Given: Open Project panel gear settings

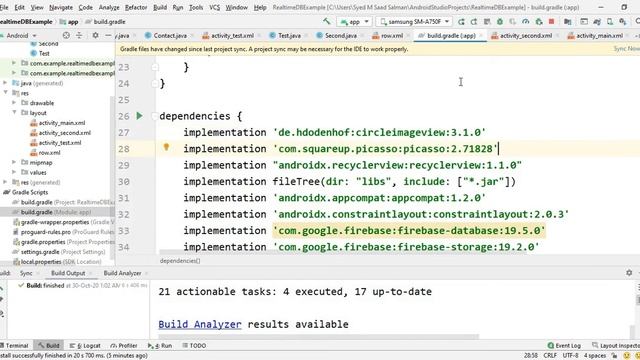Looking at the screenshot, I should [96, 36].
